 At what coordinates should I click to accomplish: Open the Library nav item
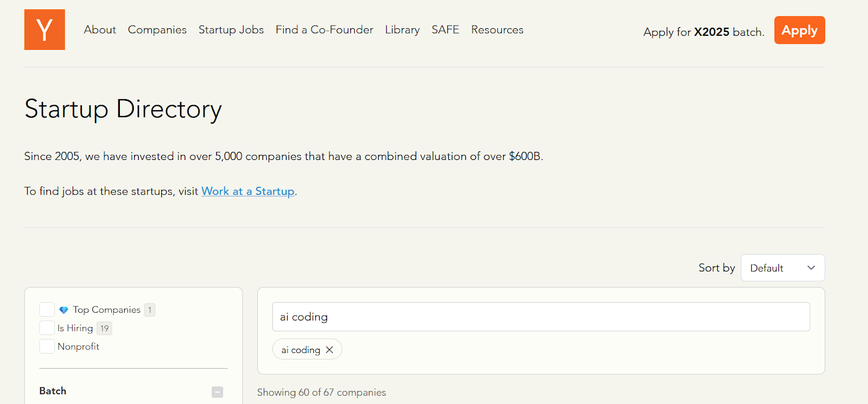click(x=403, y=30)
